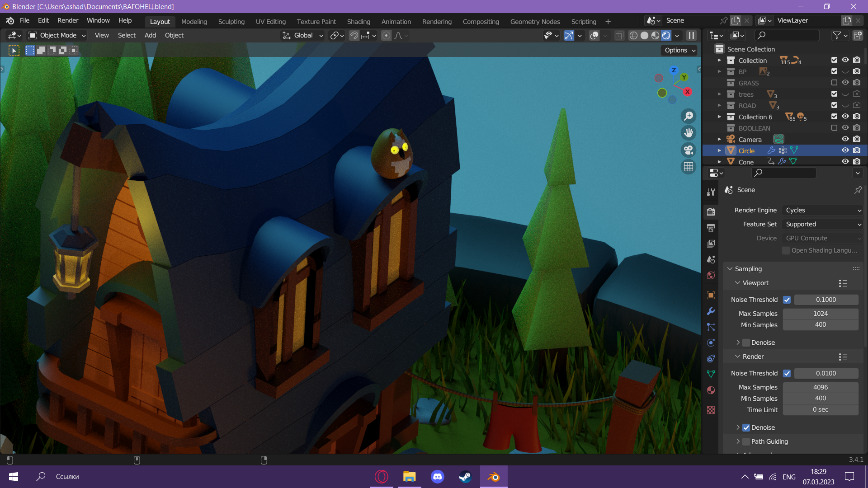Expand the Path Guiding panel

pos(738,441)
